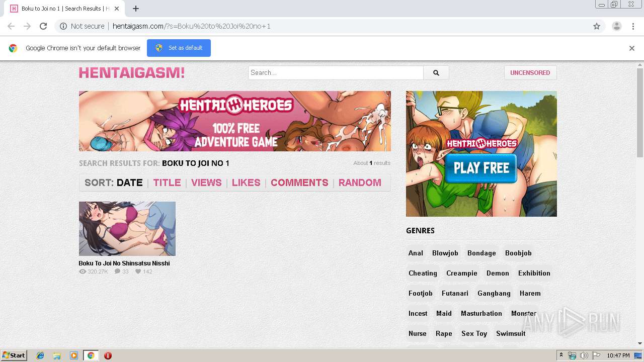Open Chrome's three-dot menu
The width and height of the screenshot is (644, 362).
[633, 26]
